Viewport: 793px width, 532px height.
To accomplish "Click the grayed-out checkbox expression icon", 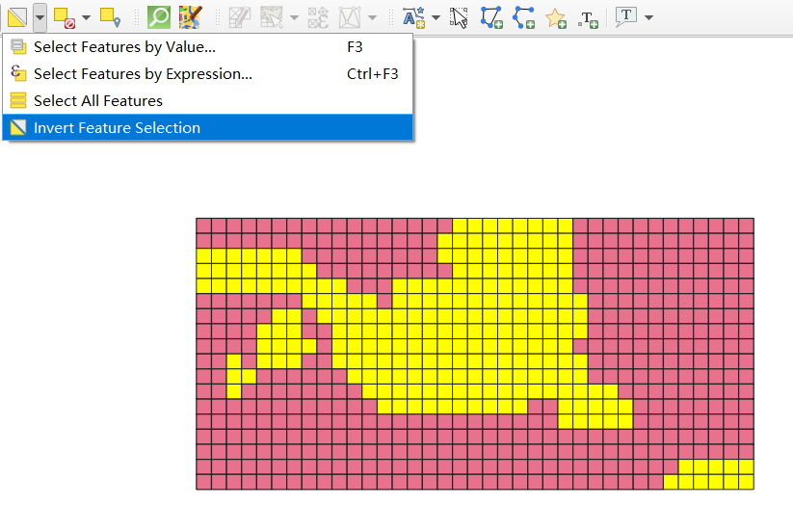I will coord(318,17).
